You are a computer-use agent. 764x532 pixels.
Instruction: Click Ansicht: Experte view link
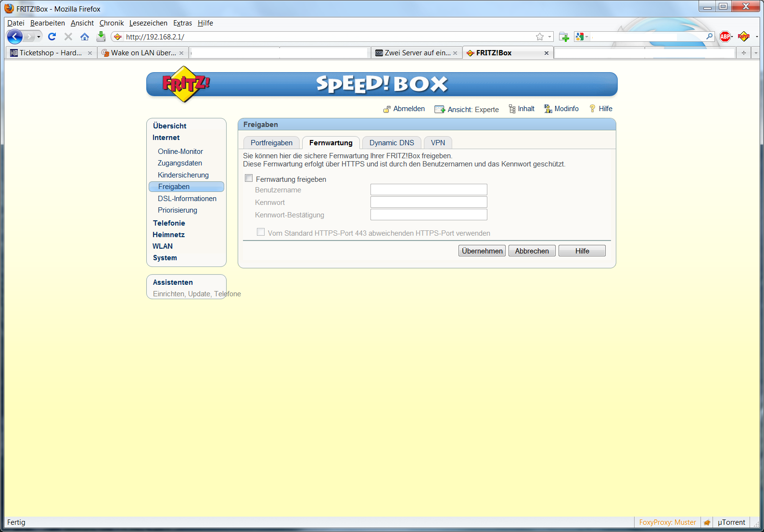coord(467,109)
